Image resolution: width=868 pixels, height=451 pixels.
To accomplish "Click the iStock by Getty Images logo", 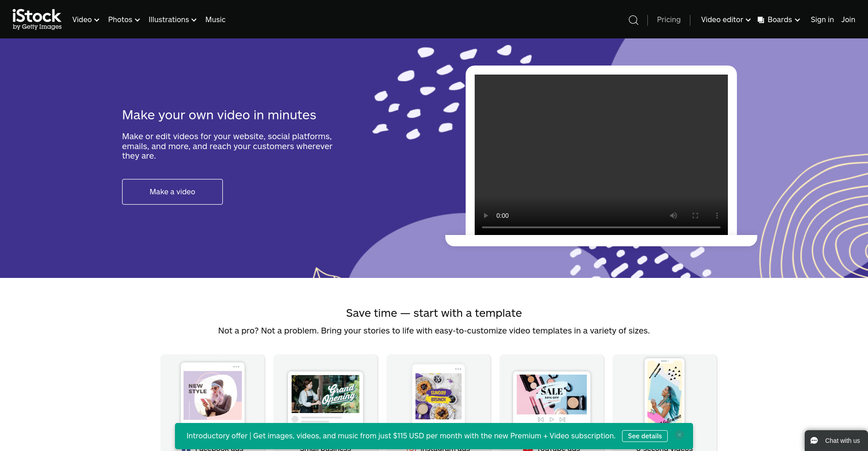I will [37, 19].
